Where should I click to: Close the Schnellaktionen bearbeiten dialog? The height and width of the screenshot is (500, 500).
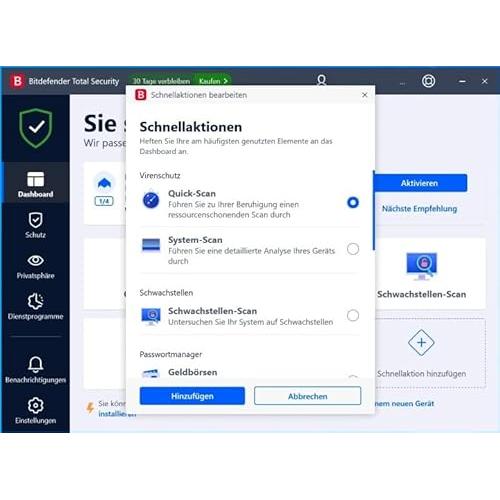(365, 95)
